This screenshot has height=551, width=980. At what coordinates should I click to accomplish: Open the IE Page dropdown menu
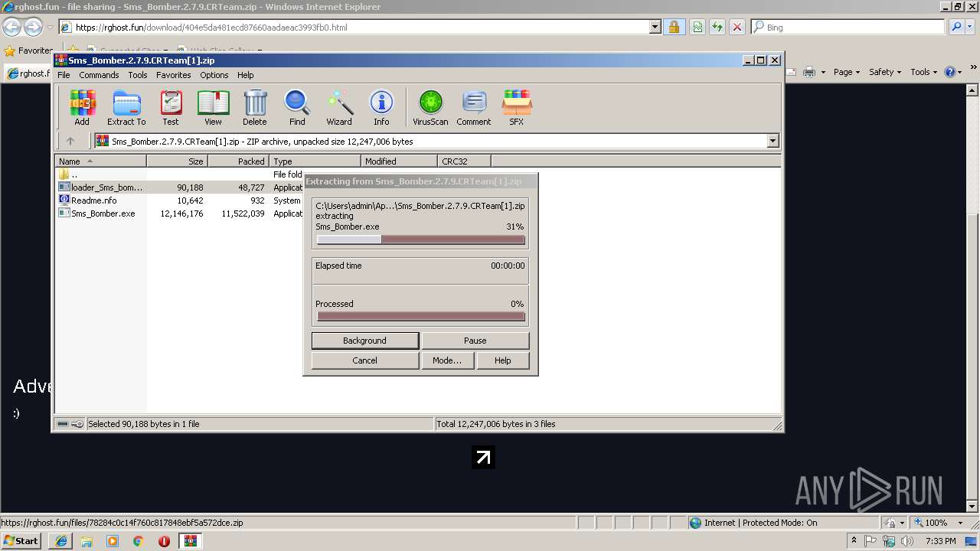tap(847, 72)
